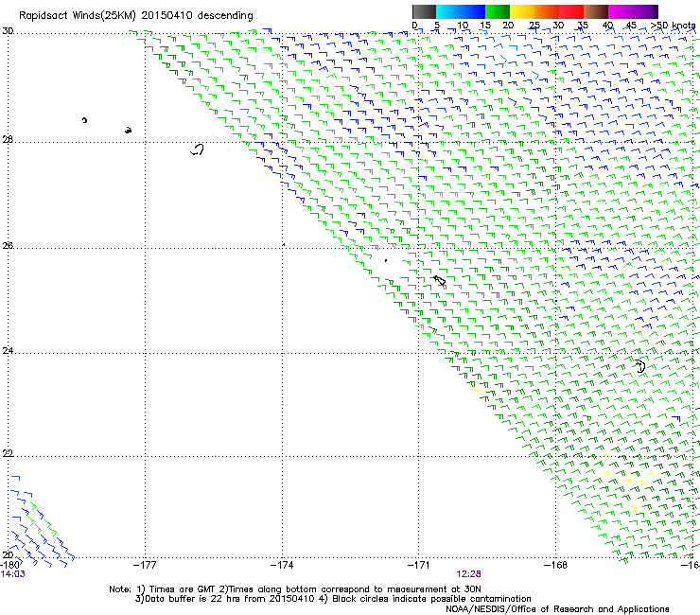Click the red 30-35 knots legend segment

point(571,11)
